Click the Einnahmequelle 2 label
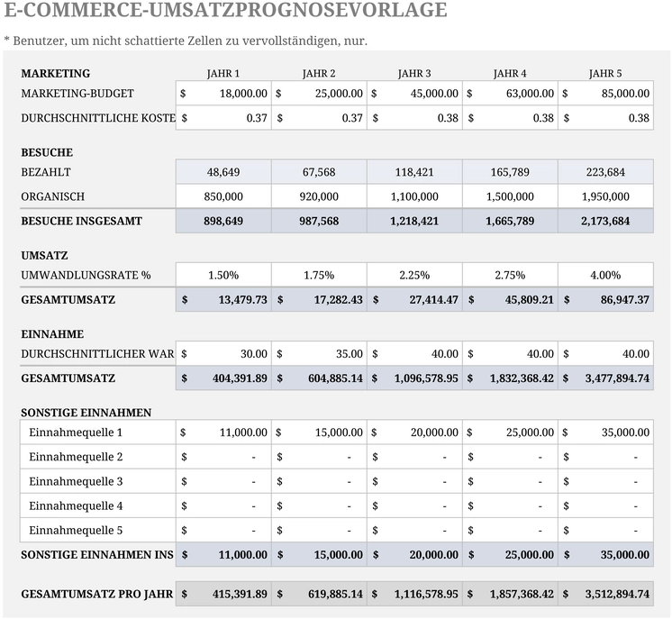The image size is (672, 619). 76,457
